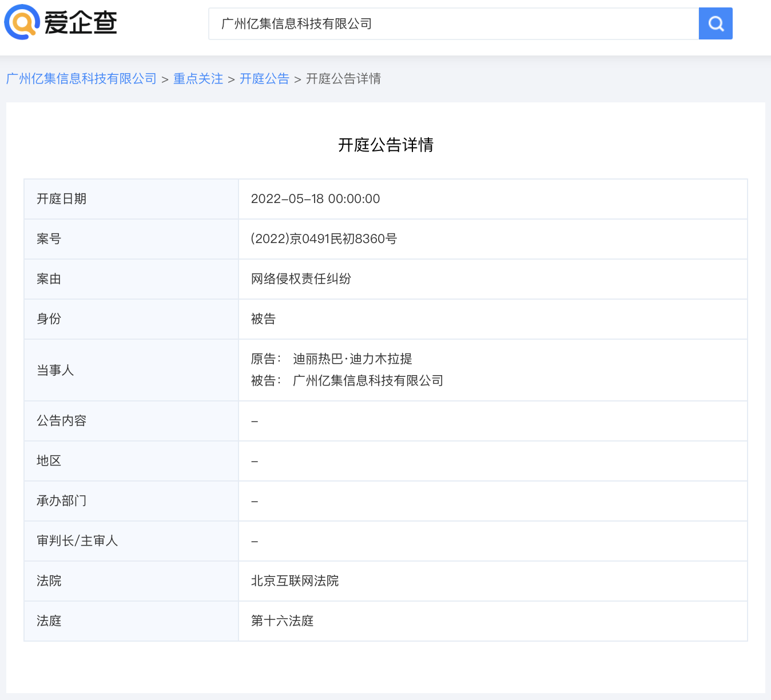
Task: Select the 承办部门 label cell
Action: point(131,501)
